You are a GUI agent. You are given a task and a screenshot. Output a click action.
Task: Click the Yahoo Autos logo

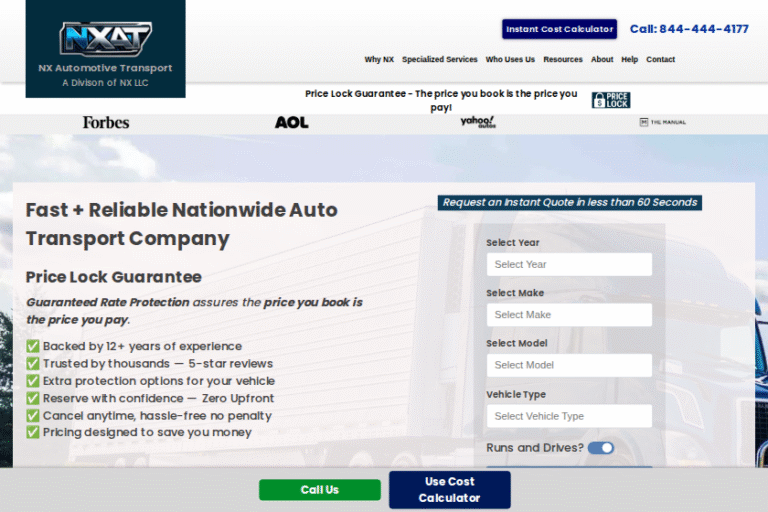point(477,122)
